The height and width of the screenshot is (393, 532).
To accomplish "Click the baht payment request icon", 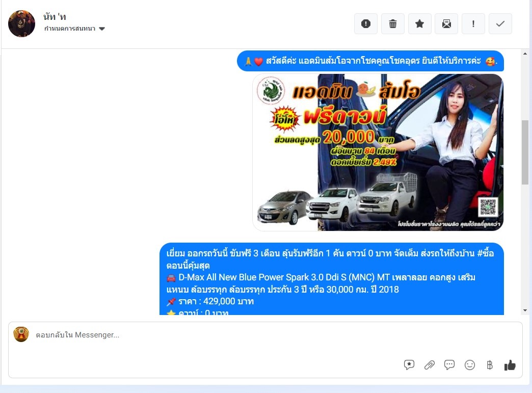I will [x=490, y=365].
